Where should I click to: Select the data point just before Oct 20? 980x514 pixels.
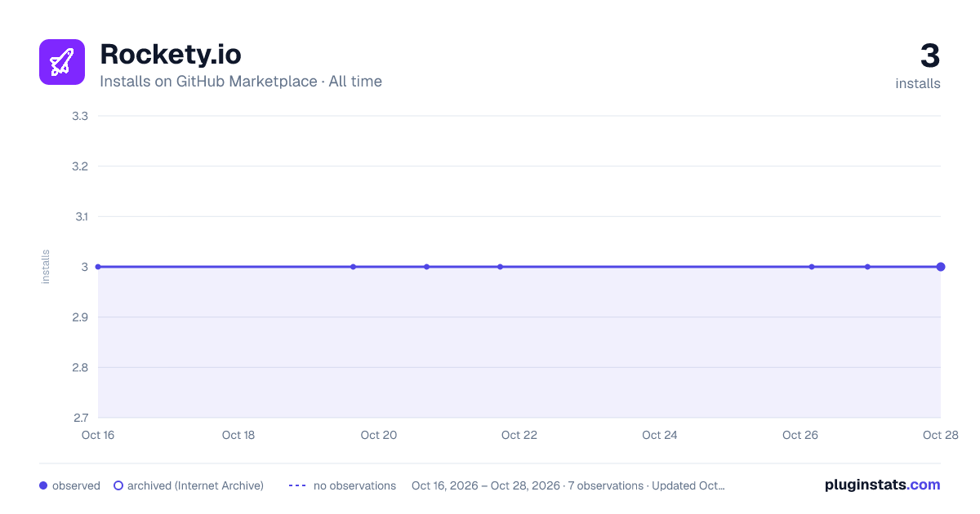point(353,267)
